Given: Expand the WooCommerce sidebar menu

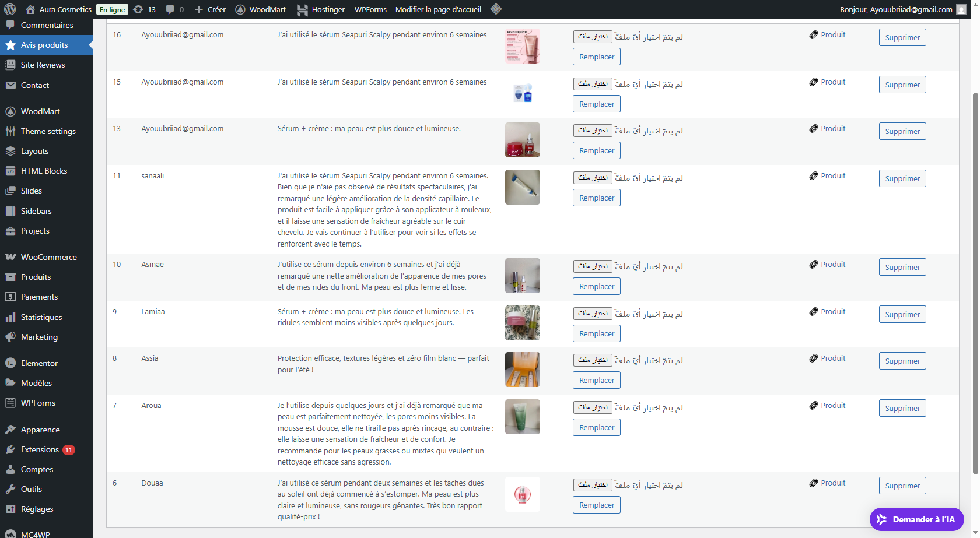Looking at the screenshot, I should [x=48, y=257].
